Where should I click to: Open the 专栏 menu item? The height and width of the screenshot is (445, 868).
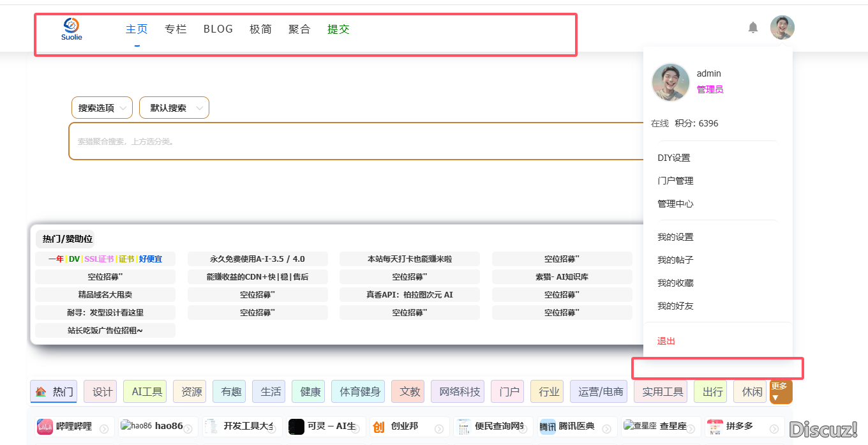click(176, 29)
